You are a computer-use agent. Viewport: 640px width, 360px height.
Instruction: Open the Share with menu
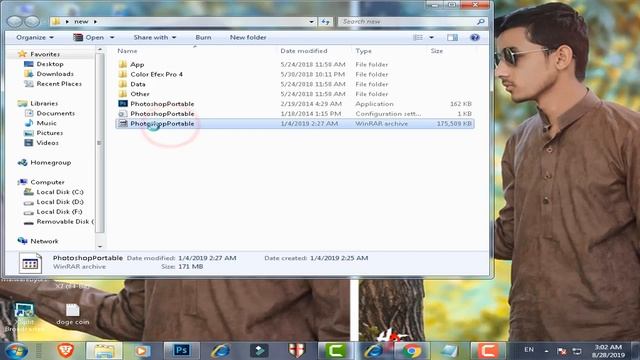155,38
